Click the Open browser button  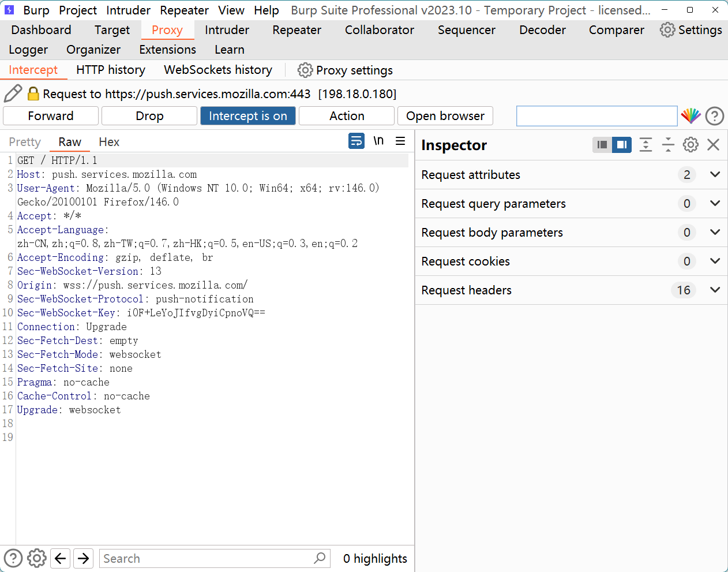[x=445, y=116]
